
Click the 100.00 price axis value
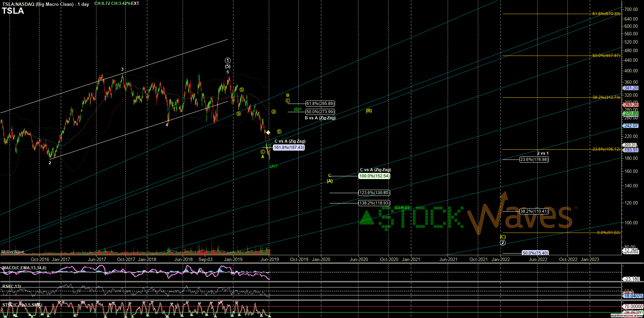[x=631, y=223]
